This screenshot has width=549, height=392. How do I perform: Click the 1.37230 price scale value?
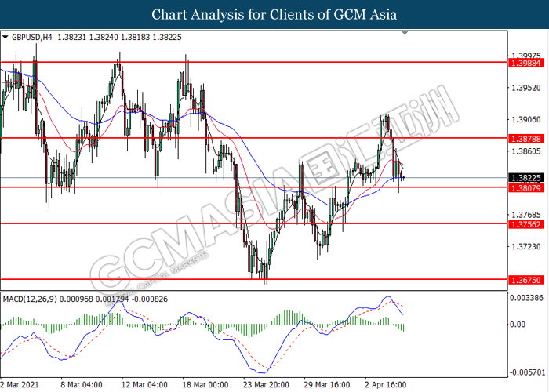click(x=526, y=247)
